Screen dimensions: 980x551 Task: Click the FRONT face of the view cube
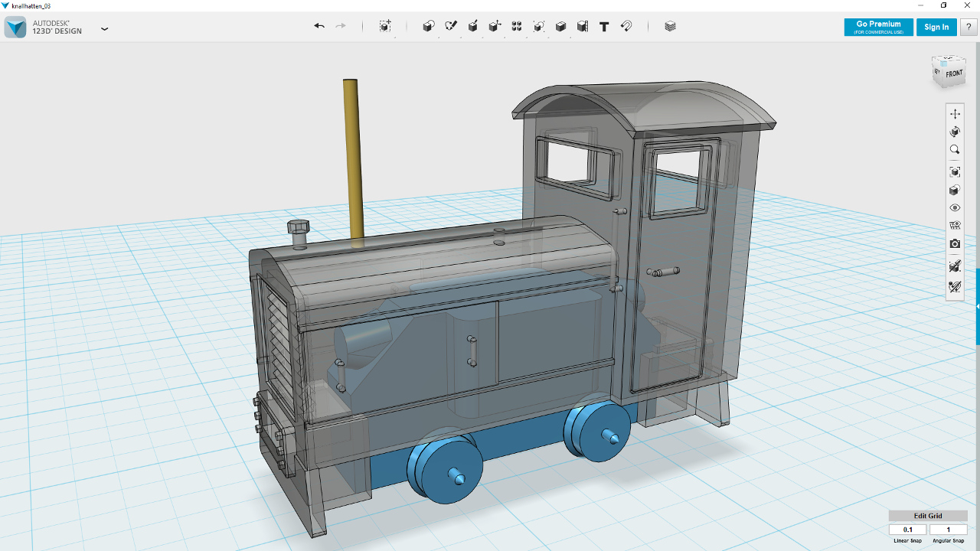pos(954,75)
